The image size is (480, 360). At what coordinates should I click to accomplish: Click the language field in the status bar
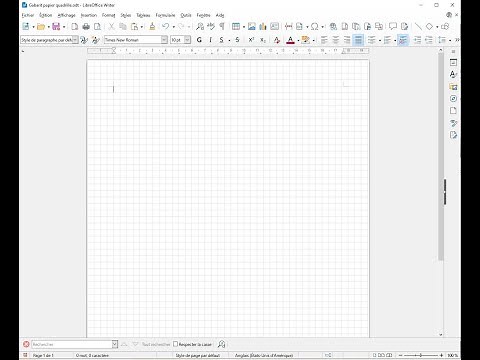(x=264, y=355)
